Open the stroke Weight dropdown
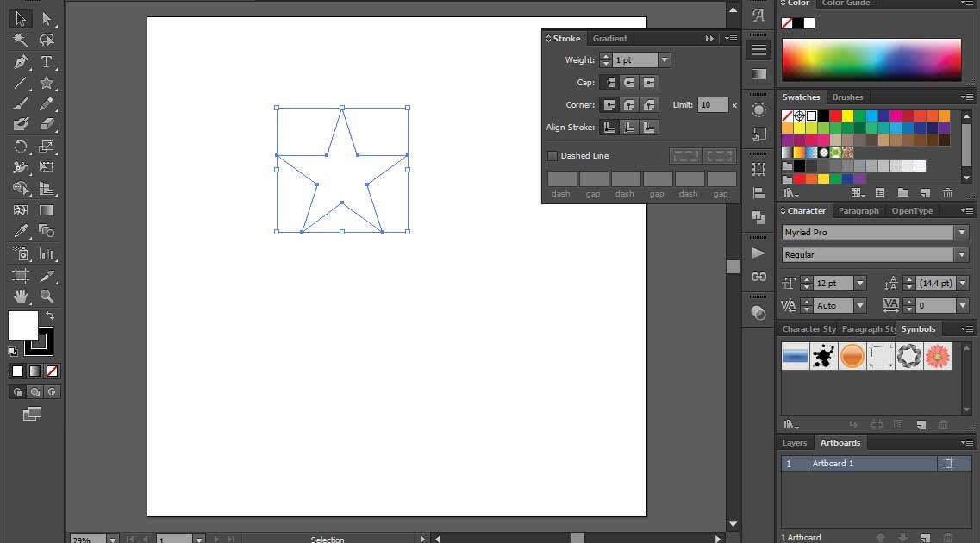The image size is (980, 543). point(664,60)
